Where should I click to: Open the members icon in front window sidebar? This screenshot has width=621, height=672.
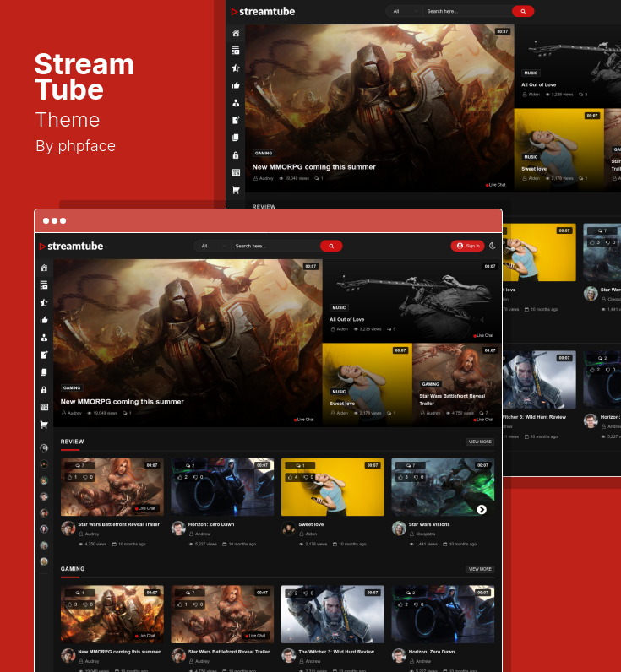[x=44, y=338]
